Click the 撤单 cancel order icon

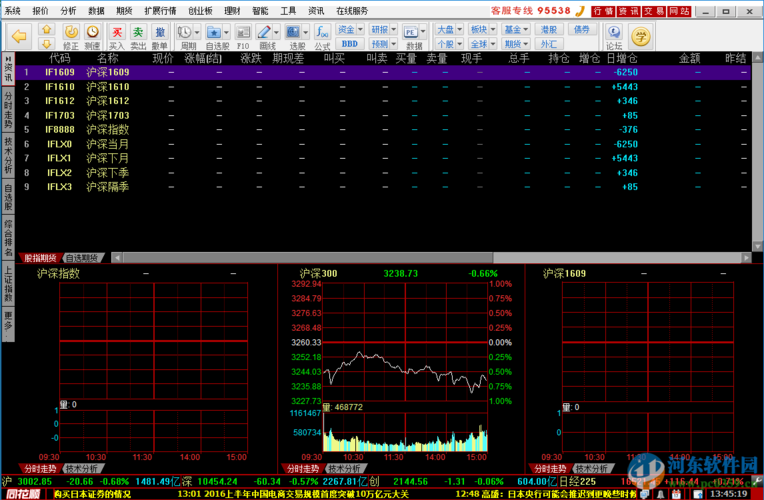coord(160,32)
